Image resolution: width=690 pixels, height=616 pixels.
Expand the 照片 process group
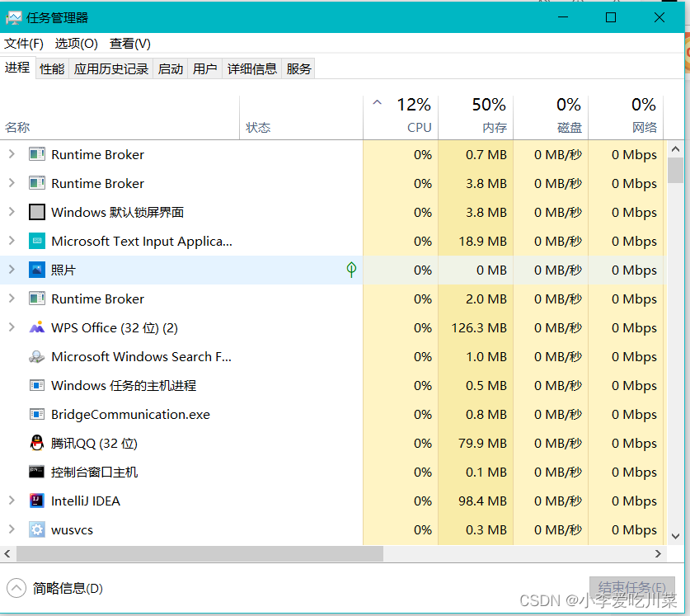tap(12, 270)
